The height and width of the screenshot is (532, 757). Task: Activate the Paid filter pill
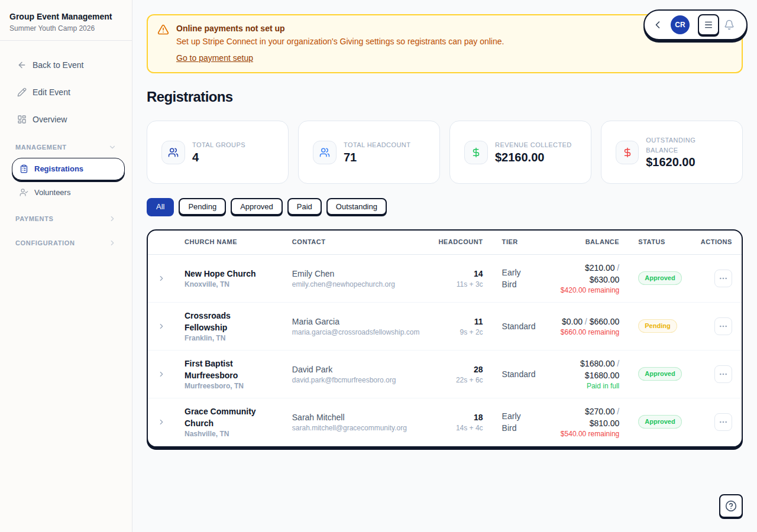point(304,207)
